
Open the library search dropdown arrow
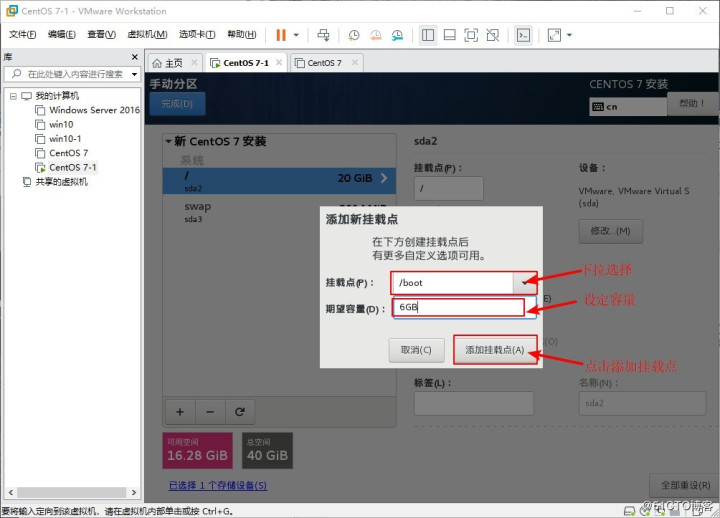pos(134,74)
